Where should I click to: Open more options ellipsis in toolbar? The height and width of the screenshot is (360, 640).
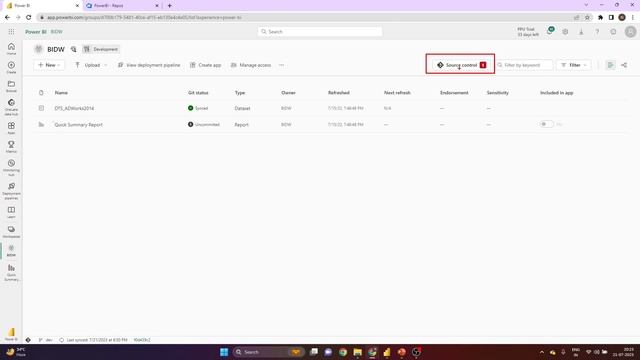point(281,65)
